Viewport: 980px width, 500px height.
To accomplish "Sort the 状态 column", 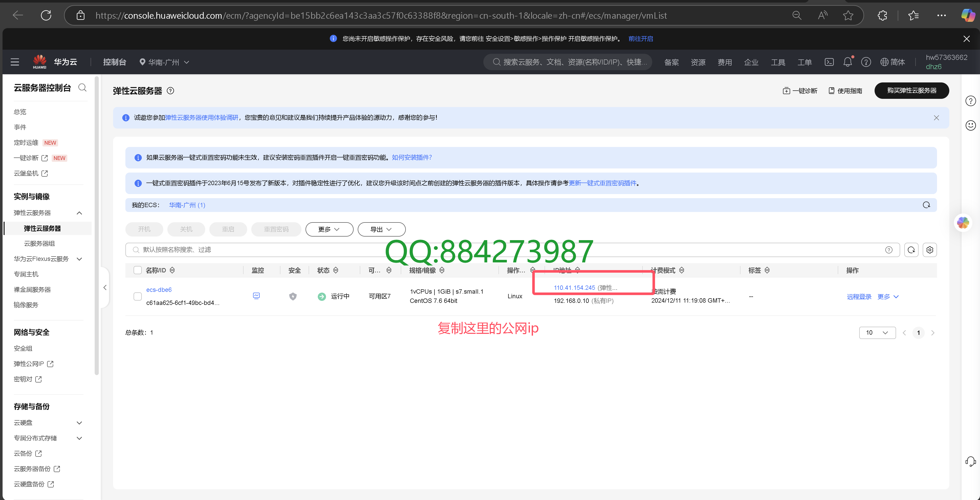I will 335,270.
